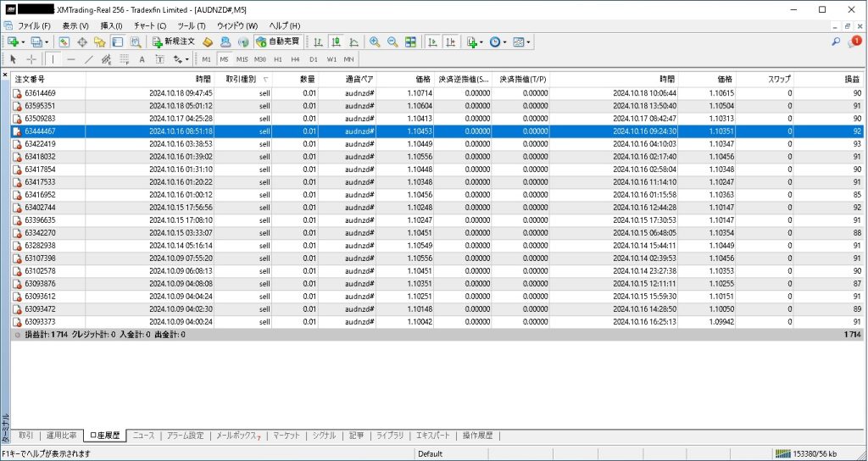Close the terminal panel with X

pyautogui.click(x=5, y=75)
